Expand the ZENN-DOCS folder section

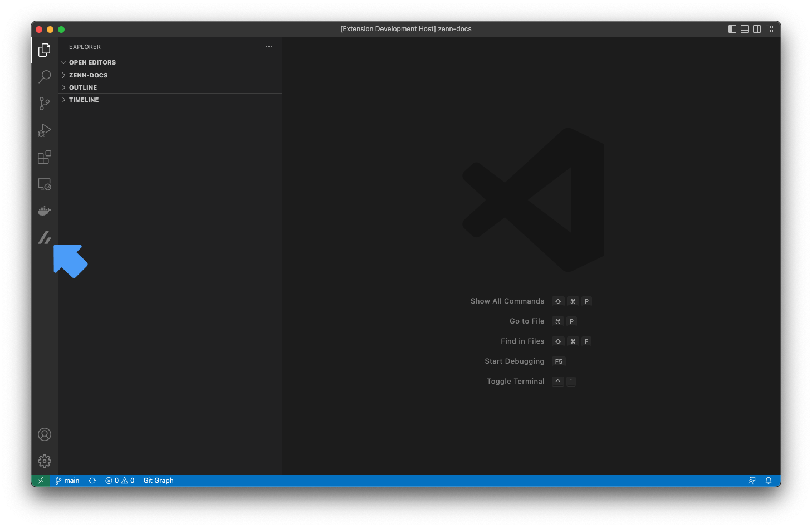point(170,75)
